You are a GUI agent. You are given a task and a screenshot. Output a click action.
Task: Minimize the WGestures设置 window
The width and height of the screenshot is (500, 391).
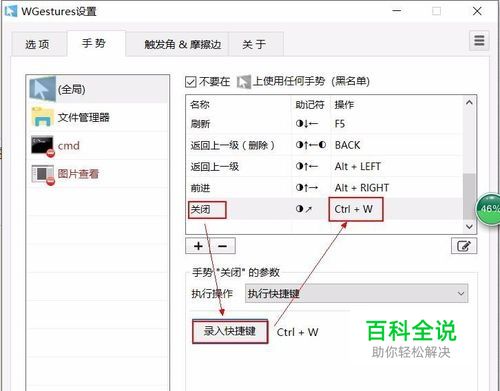397,11
